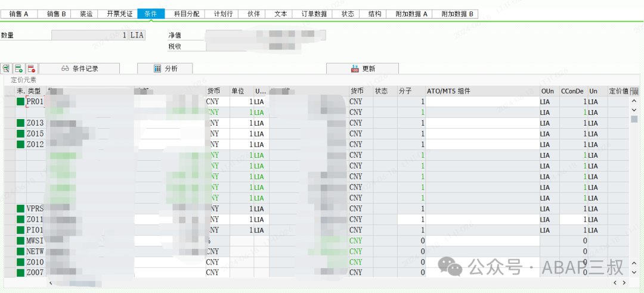Click ATO/MTS 组件 cell in PR01 row
Image resolution: width=644 pixels, height=293 pixels.
(482, 101)
